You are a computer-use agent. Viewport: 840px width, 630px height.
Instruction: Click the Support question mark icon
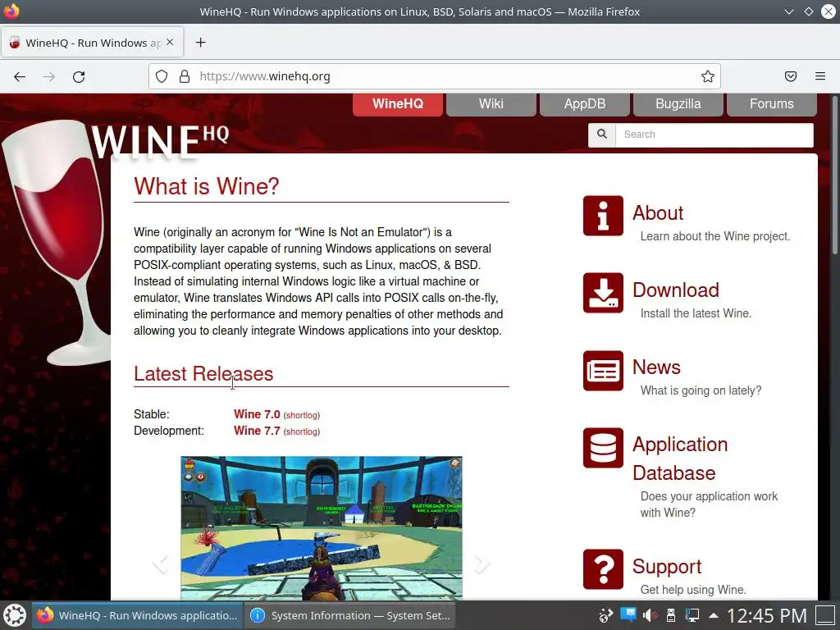pyautogui.click(x=603, y=569)
